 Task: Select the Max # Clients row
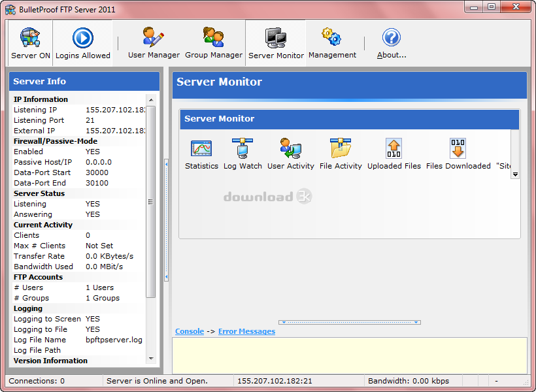79,246
